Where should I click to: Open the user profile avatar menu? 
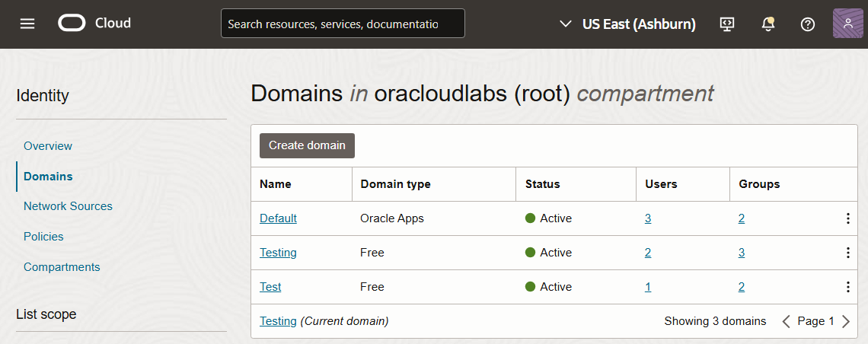pyautogui.click(x=848, y=24)
